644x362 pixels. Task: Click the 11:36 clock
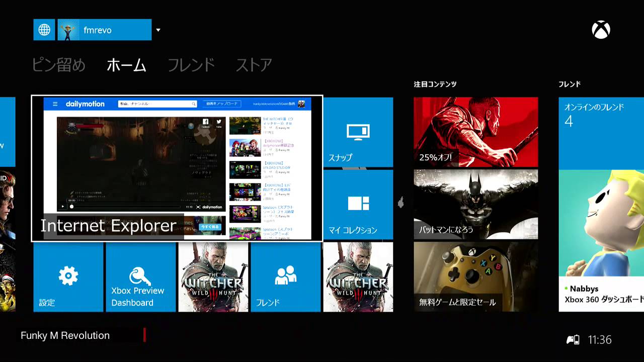pyautogui.click(x=600, y=340)
